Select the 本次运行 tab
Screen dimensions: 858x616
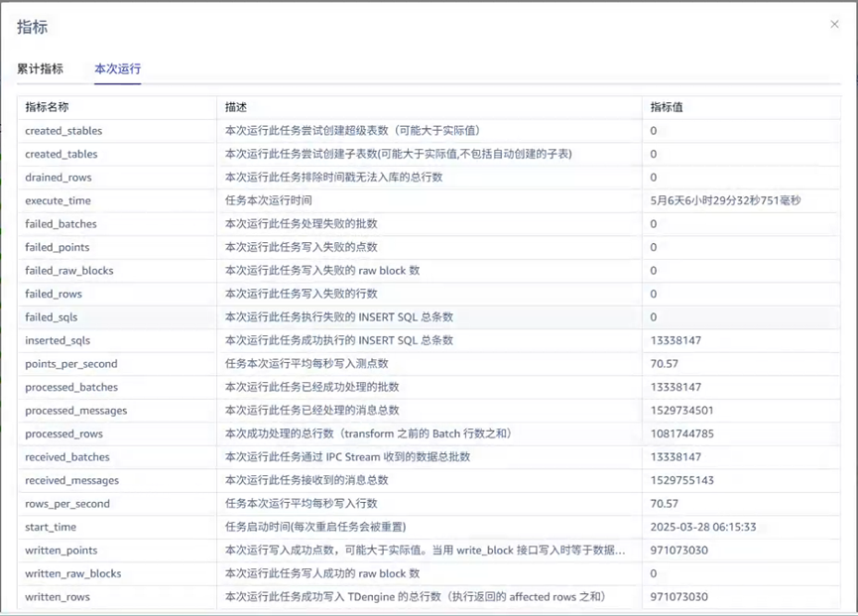(117, 69)
